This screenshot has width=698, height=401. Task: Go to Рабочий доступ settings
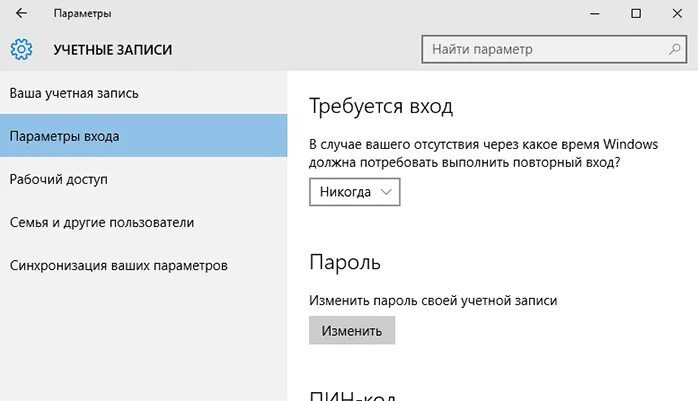[58, 179]
